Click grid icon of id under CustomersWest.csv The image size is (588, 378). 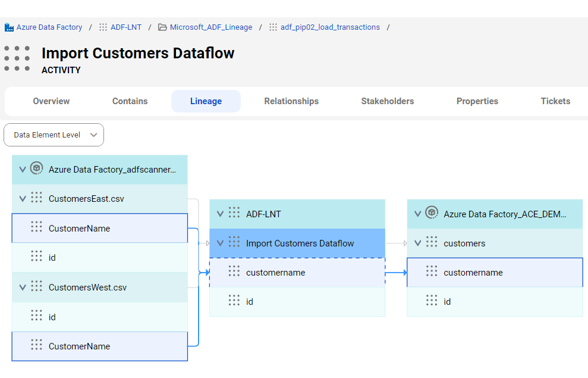tap(36, 315)
